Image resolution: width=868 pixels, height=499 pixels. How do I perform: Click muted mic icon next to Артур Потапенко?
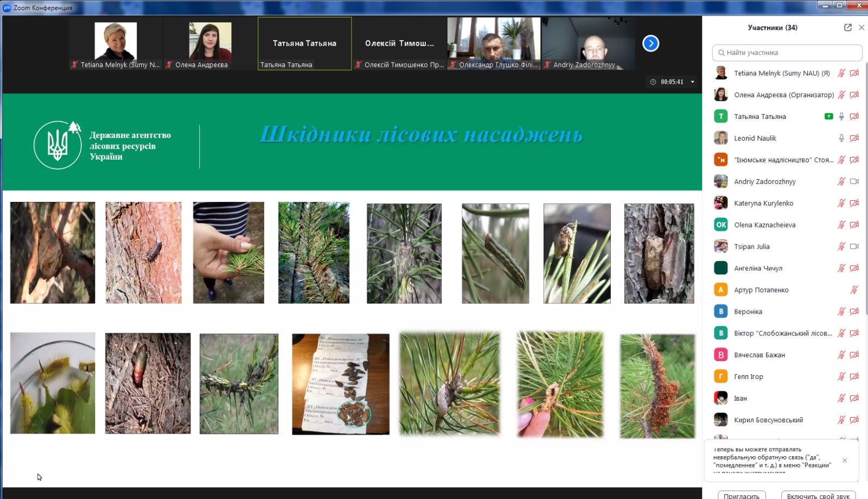point(854,290)
